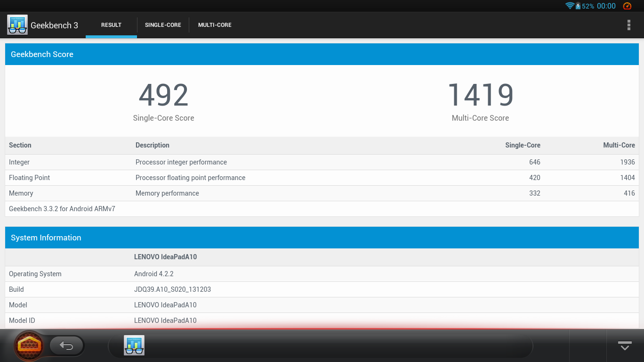Open the three-dot overflow menu
Viewport: 644px width, 362px height.
[x=628, y=25]
